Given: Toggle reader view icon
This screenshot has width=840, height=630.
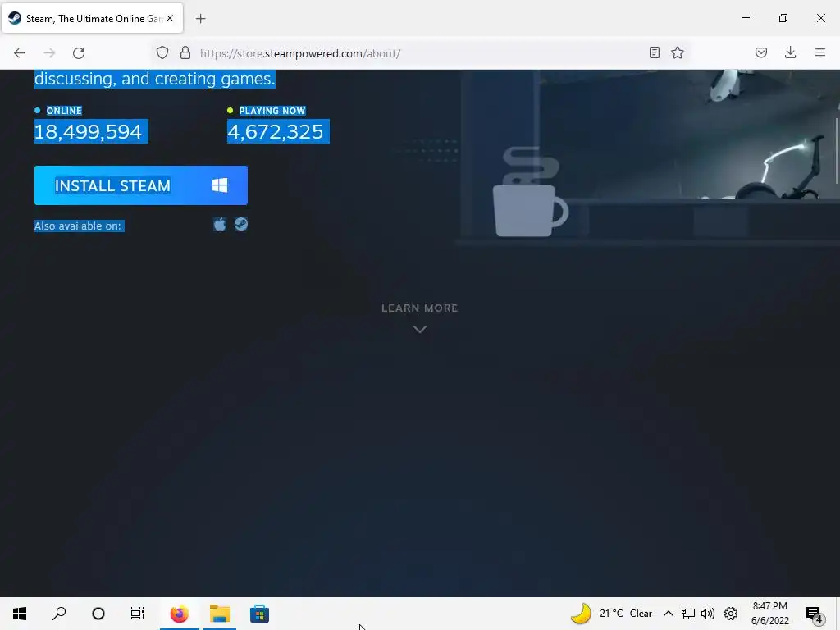Looking at the screenshot, I should (x=654, y=52).
